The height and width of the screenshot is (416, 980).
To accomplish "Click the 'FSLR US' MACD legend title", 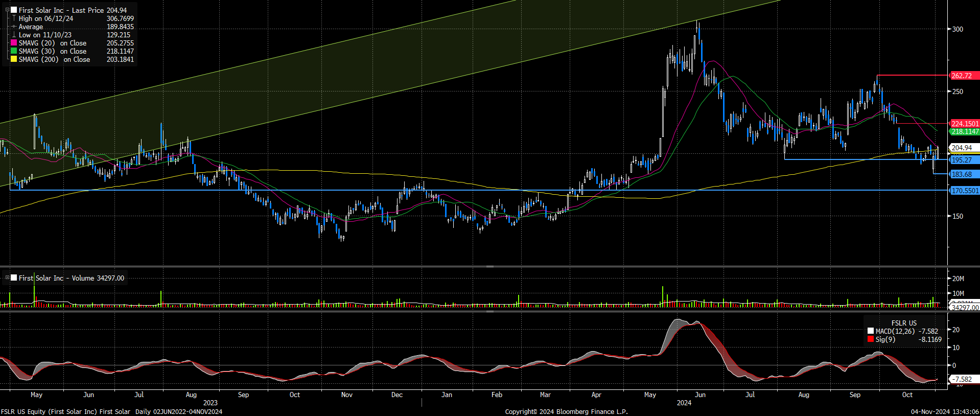I will click(x=904, y=323).
